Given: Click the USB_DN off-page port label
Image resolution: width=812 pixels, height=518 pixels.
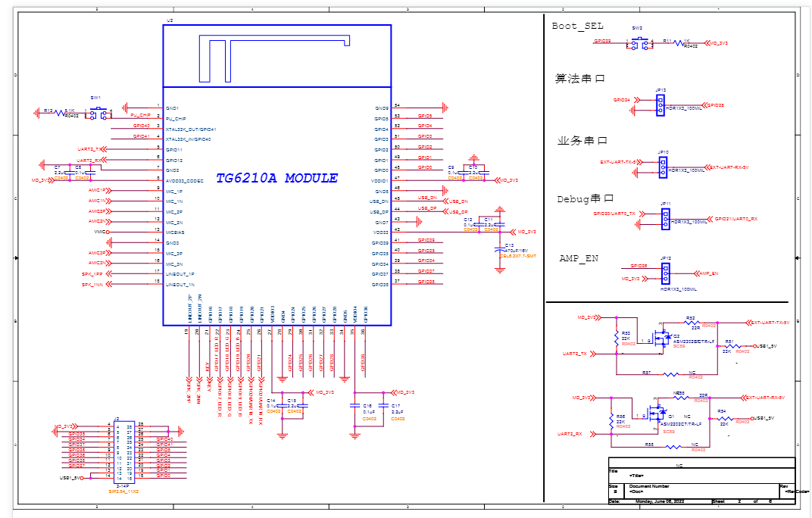Looking at the screenshot, I should coord(458,201).
